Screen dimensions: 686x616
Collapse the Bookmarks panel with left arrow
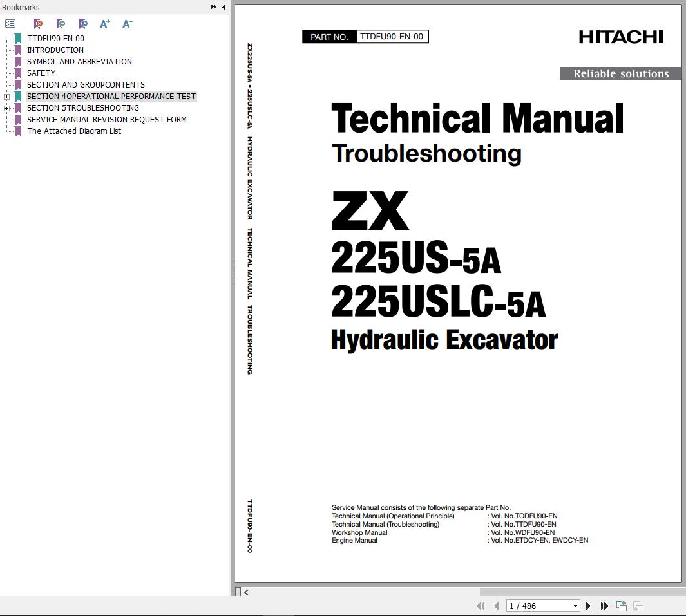[224, 7]
